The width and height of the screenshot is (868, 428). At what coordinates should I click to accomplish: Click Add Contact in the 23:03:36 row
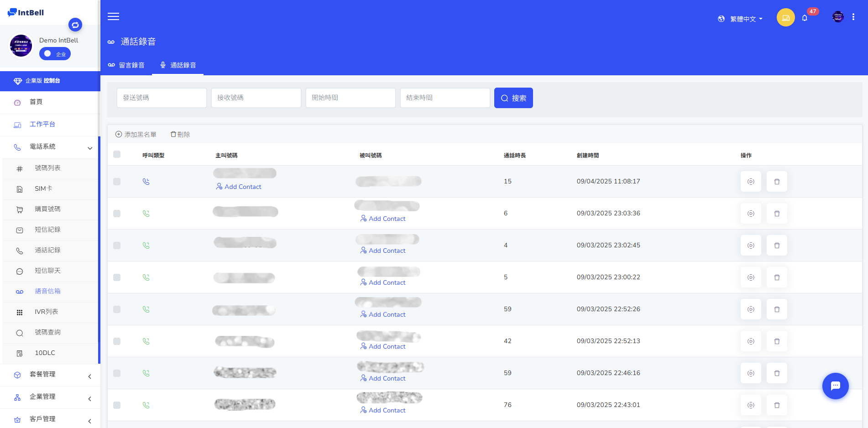click(383, 219)
